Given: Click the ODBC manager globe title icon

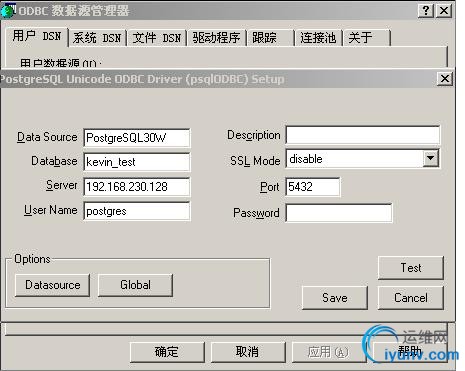Looking at the screenshot, I should click(7, 11).
